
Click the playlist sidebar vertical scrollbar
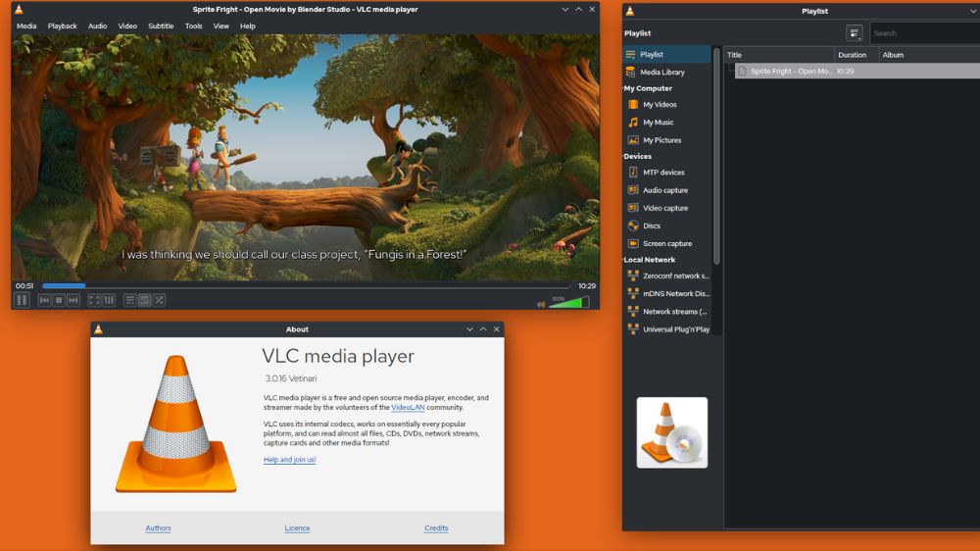[x=717, y=156]
